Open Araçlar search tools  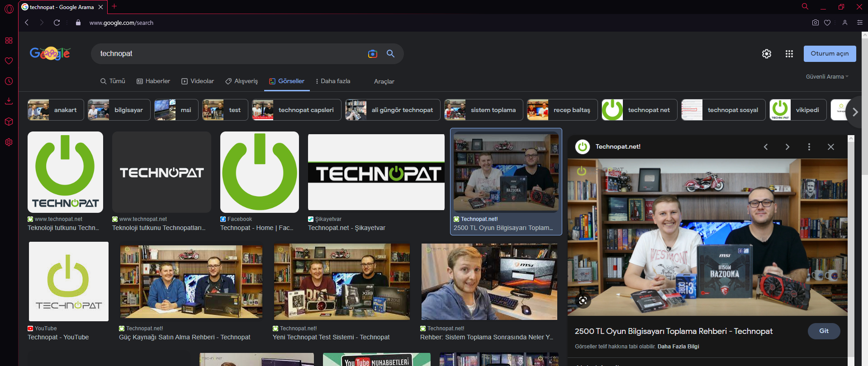point(384,82)
